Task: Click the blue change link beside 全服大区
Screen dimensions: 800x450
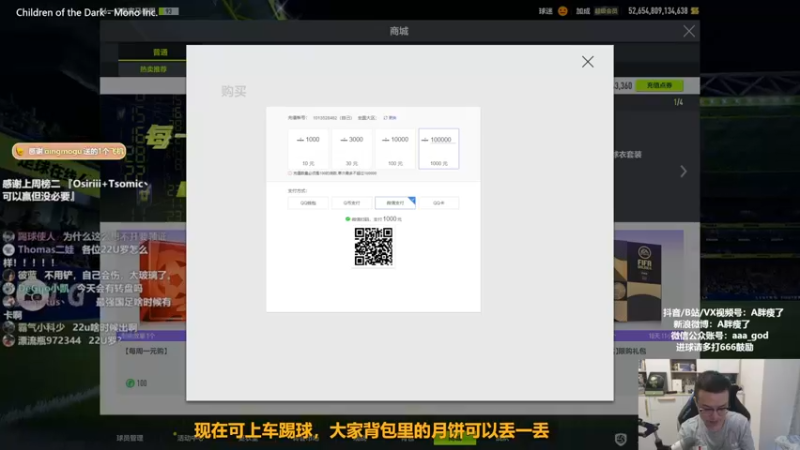Action: 390,118
